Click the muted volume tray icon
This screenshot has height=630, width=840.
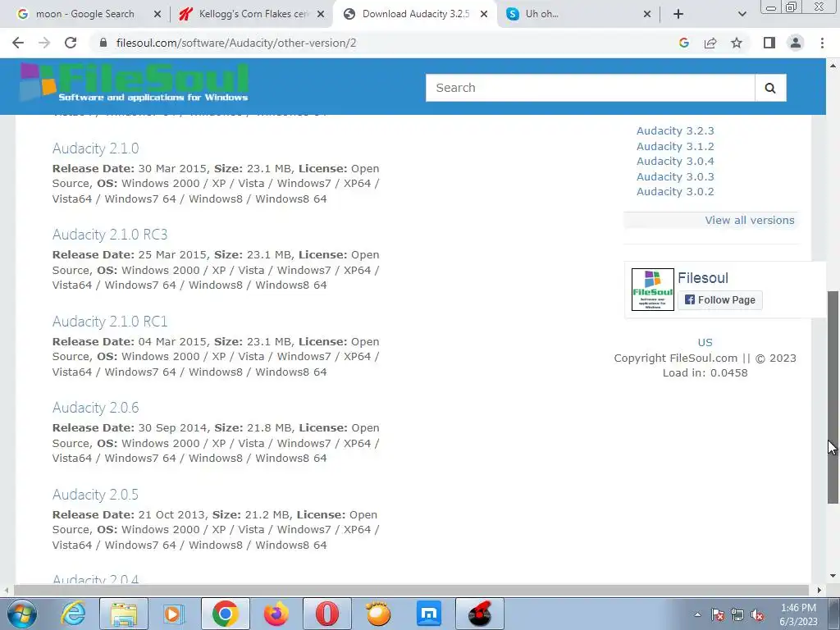(x=757, y=615)
